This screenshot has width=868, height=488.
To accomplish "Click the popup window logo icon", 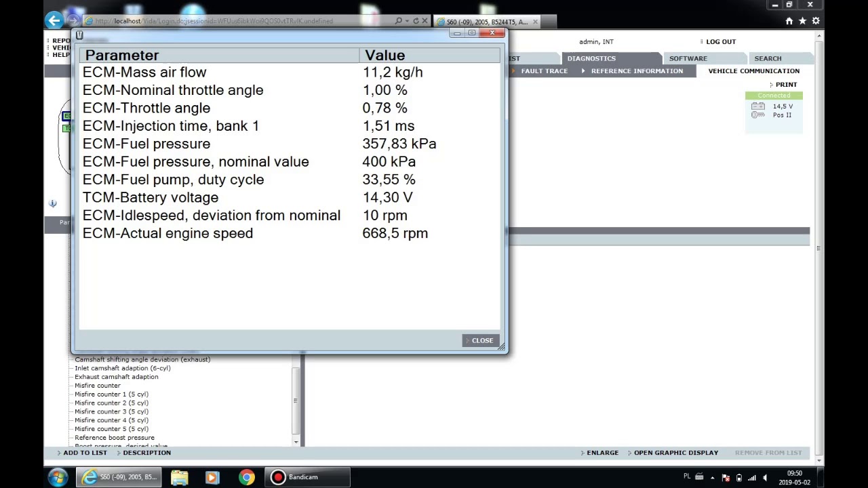I will pos(79,35).
